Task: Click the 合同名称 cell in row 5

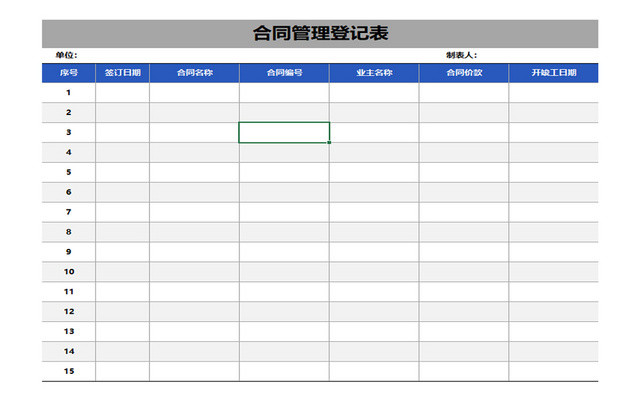Action: (194, 172)
